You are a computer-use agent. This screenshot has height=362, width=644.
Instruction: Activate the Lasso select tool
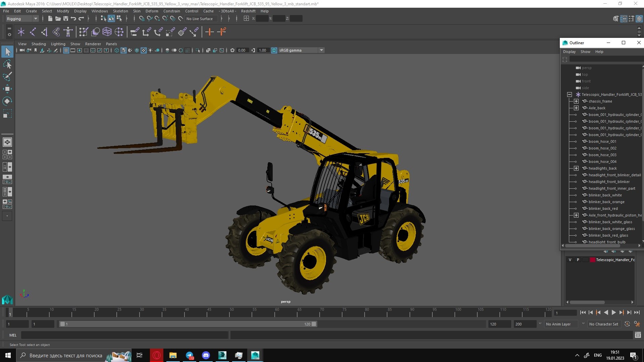(x=7, y=64)
